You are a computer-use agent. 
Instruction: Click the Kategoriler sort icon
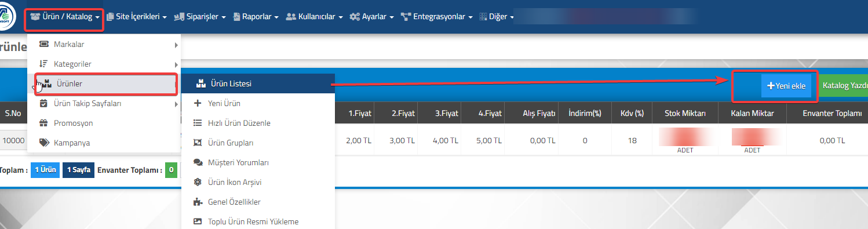(x=43, y=64)
